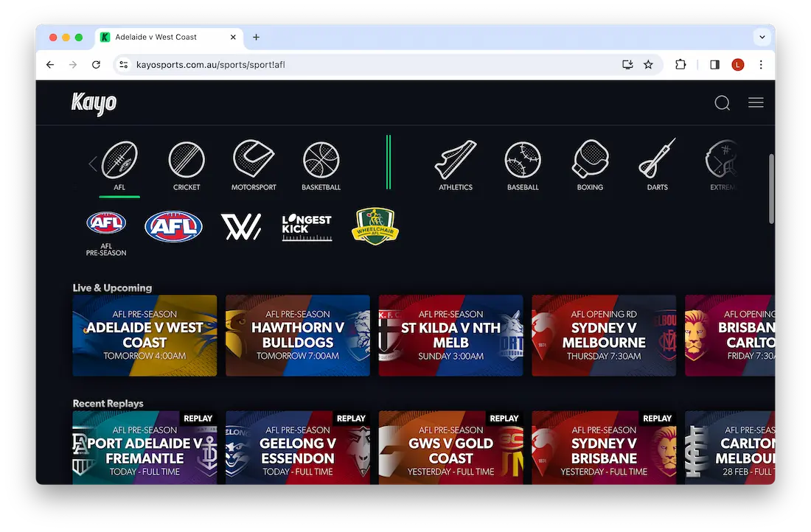
Task: Open the Basketball category
Action: coord(321,166)
